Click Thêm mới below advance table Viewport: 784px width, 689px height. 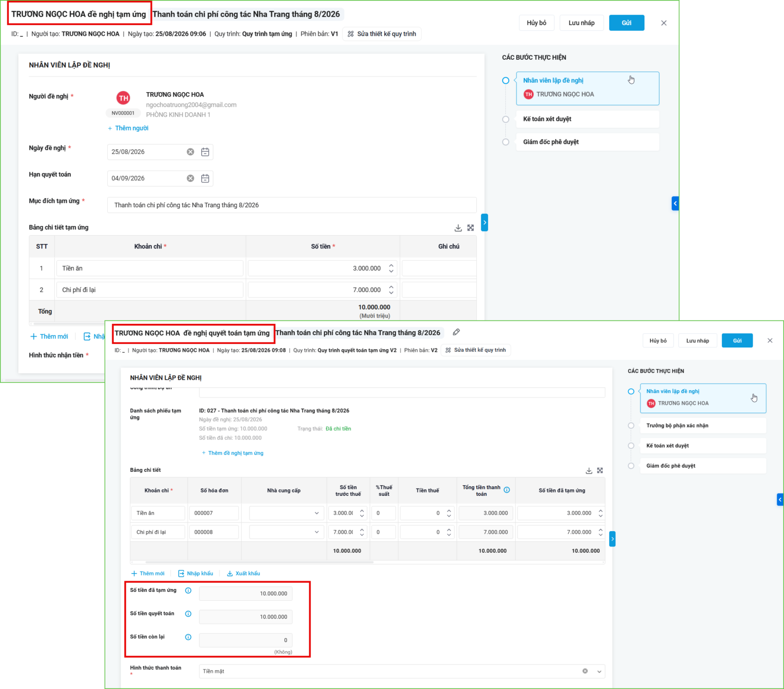click(x=49, y=337)
